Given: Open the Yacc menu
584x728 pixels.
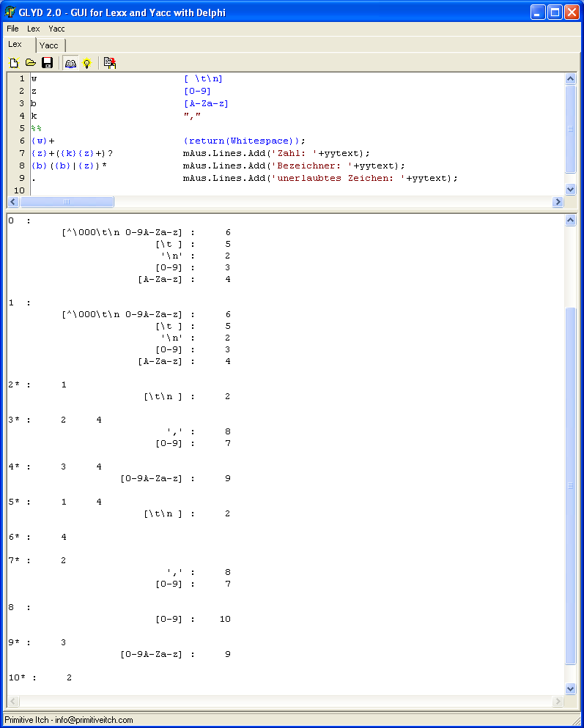Looking at the screenshot, I should pos(56,29).
